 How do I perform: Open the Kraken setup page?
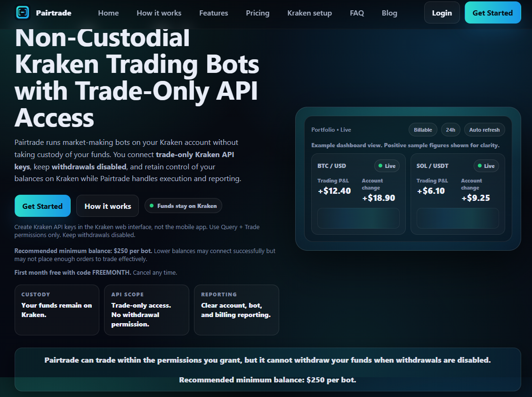309,13
